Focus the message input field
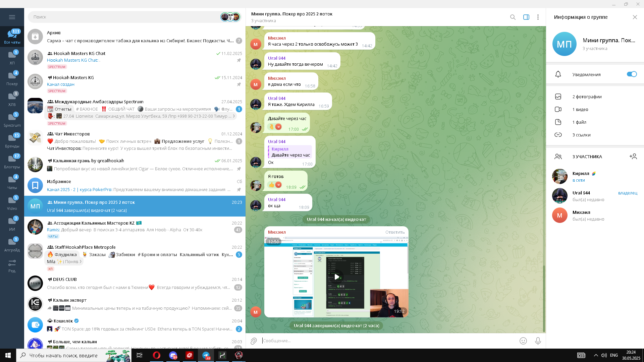Screen dimensions: 644x362 pos(389,341)
